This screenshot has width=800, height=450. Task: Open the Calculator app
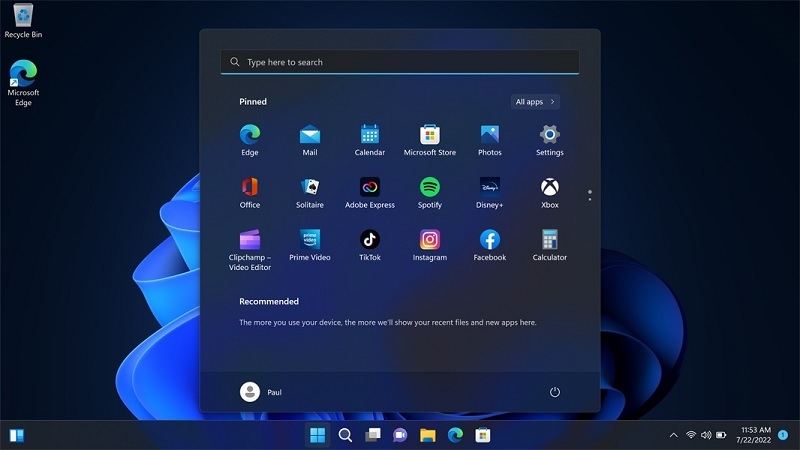(549, 245)
